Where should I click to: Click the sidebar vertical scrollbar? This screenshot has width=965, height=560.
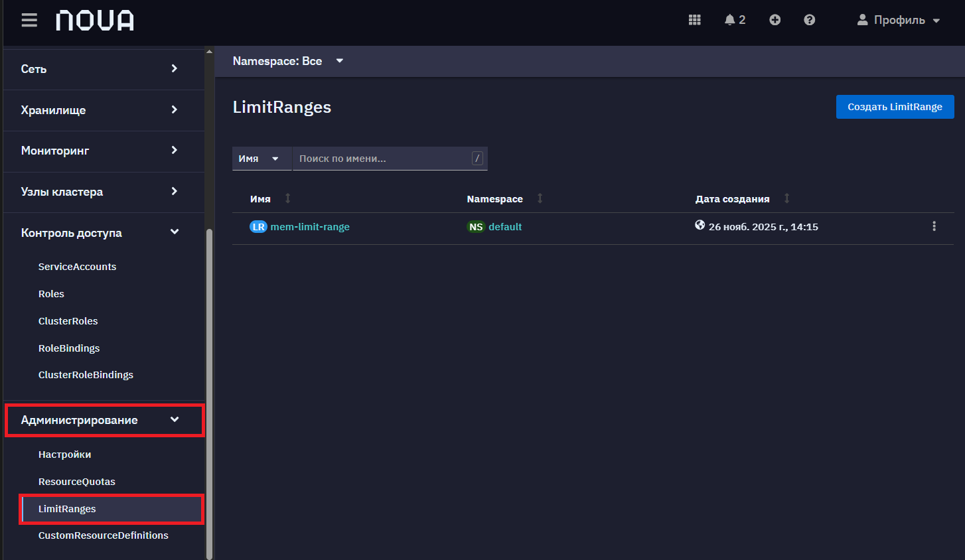[210, 394]
